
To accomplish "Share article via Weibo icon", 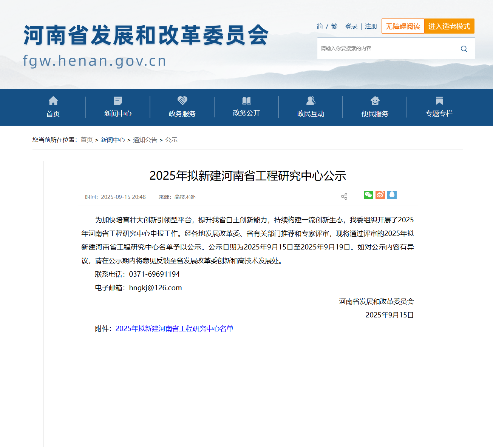I will click(x=380, y=195).
